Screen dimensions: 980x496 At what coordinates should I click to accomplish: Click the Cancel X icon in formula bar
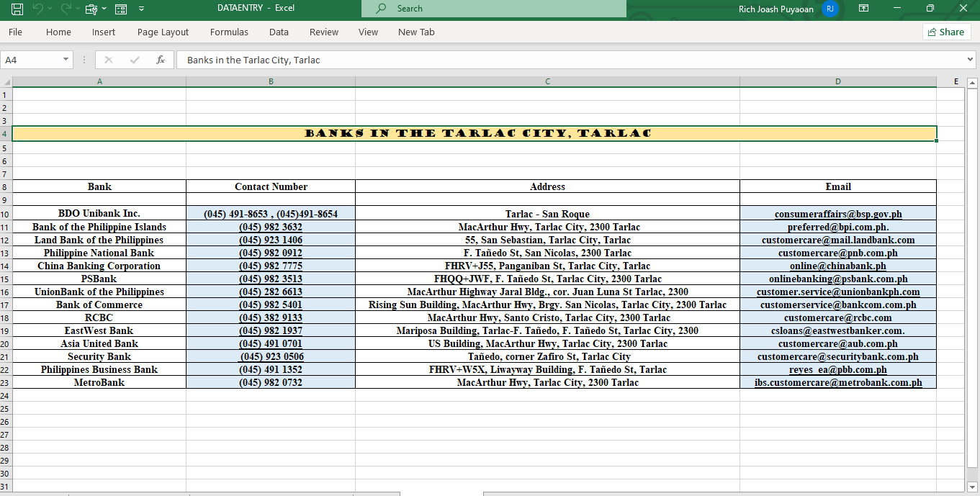click(109, 60)
